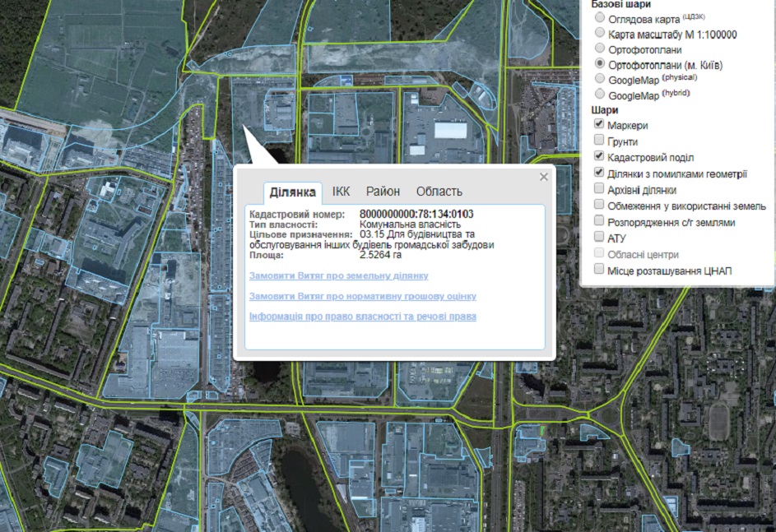Uncheck Кадастровий поділ layer
This screenshot has height=532, width=776.
600,156
